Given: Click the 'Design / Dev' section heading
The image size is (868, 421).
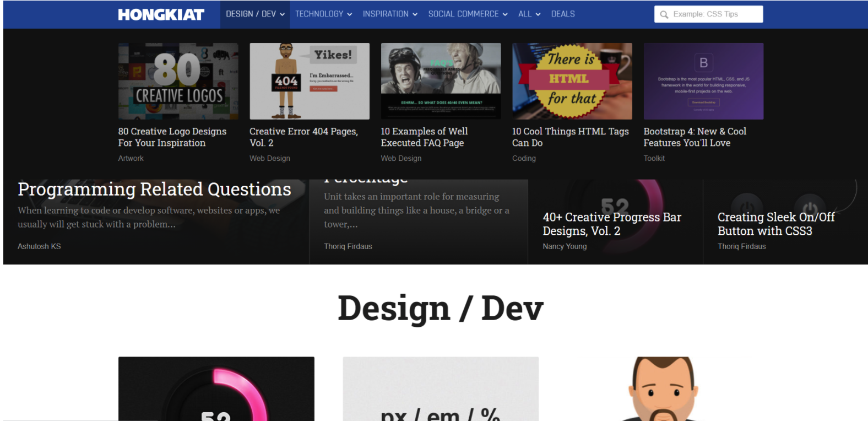Looking at the screenshot, I should click(x=440, y=309).
